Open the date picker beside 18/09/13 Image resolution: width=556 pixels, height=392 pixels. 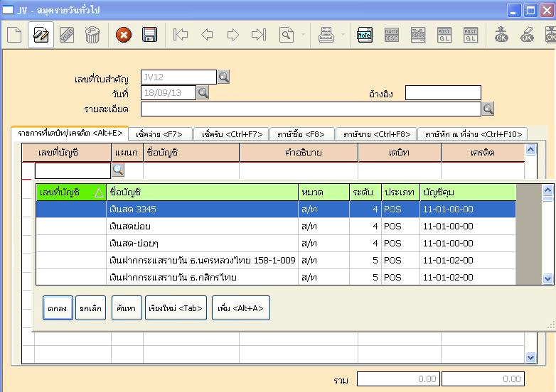[x=203, y=92]
